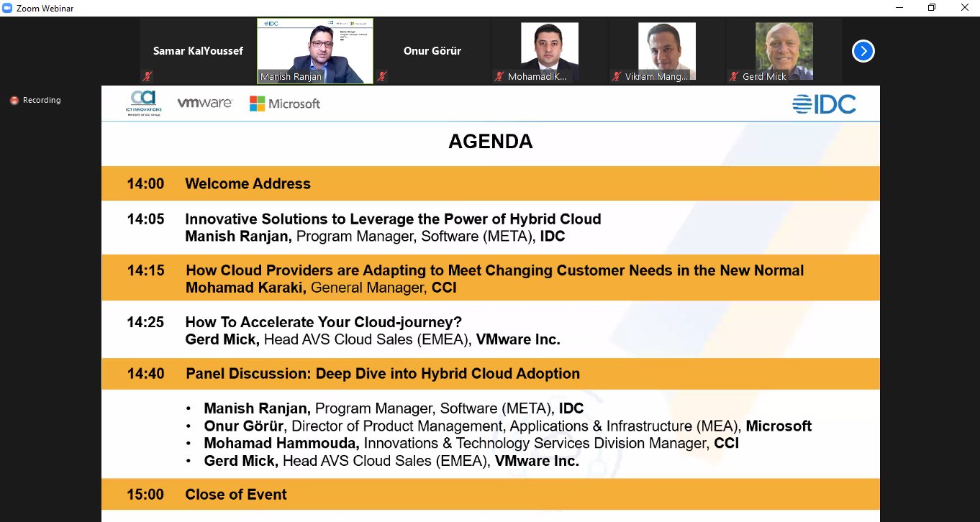Viewport: 980px width, 522px height.
Task: Click the Microsoft logo on the slide
Action: (285, 104)
